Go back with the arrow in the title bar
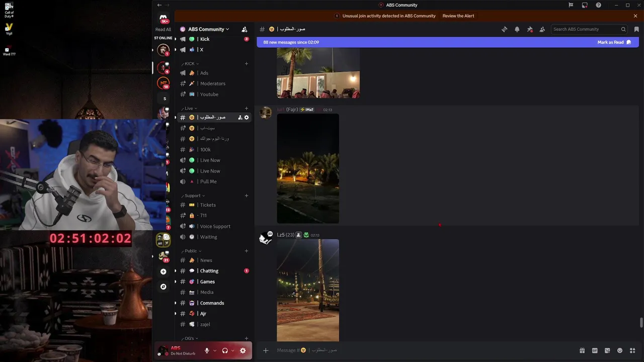 point(159,5)
